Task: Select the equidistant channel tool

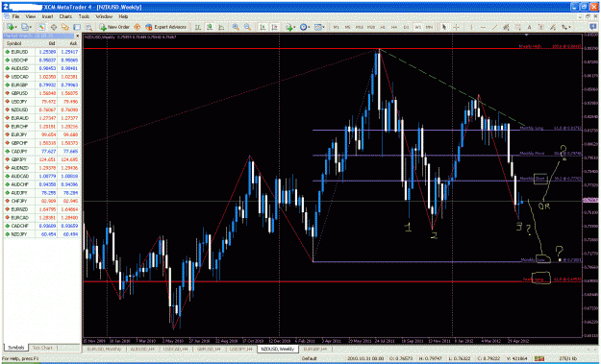Action: [506, 27]
